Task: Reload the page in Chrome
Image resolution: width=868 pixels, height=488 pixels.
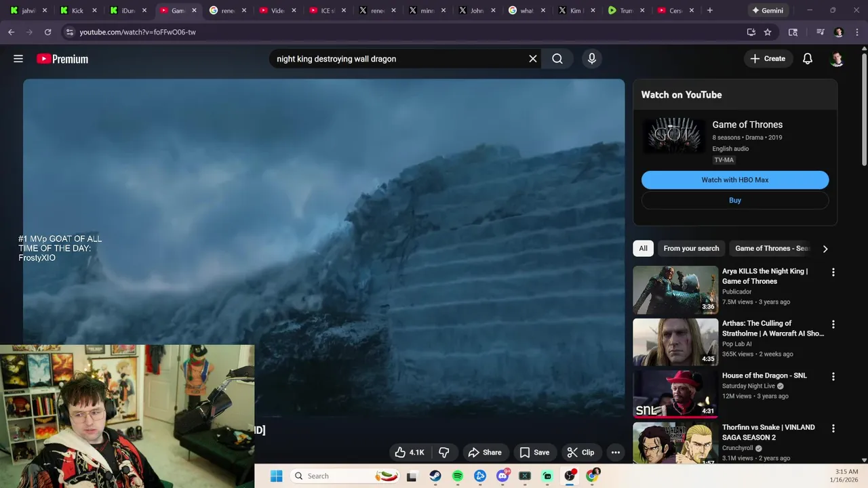Action: pos(47,32)
